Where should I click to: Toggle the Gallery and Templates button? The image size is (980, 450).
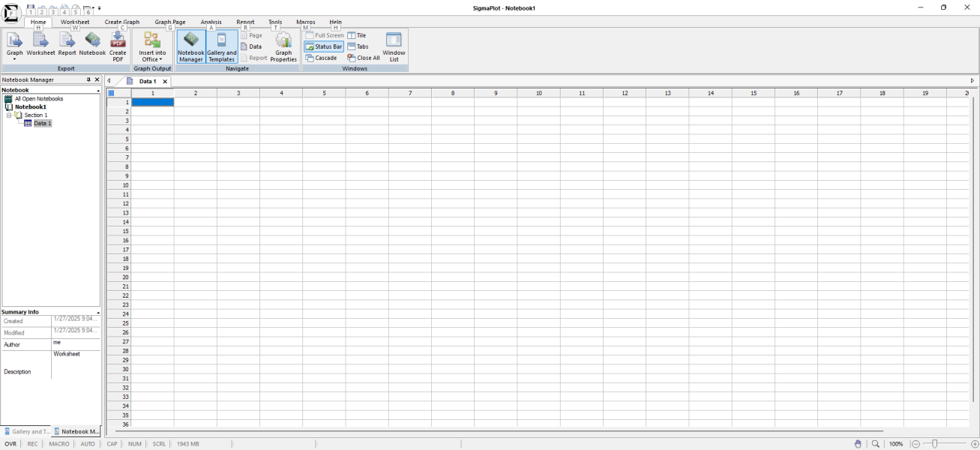[222, 46]
